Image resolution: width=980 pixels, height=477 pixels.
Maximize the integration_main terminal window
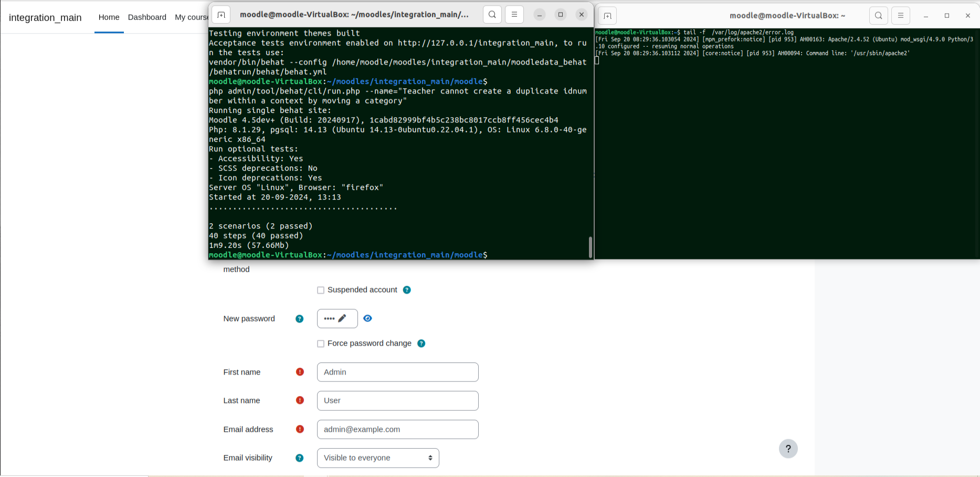[x=561, y=15]
